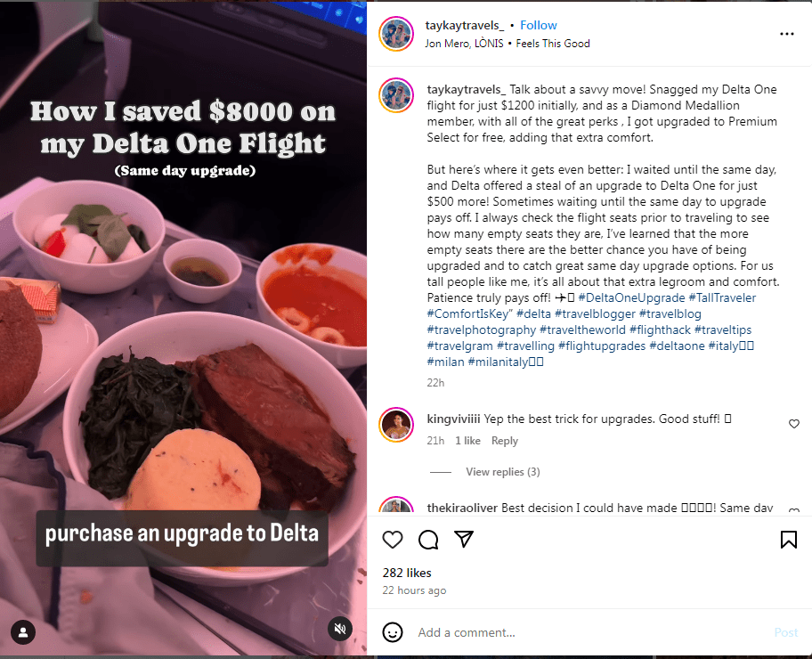This screenshot has height=659, width=812.
Task: Open taykaytravels_ profile picture in header
Action: (x=396, y=34)
